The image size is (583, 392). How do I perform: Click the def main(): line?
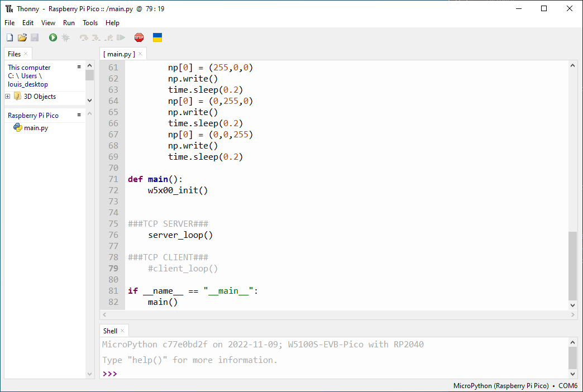[x=155, y=179]
